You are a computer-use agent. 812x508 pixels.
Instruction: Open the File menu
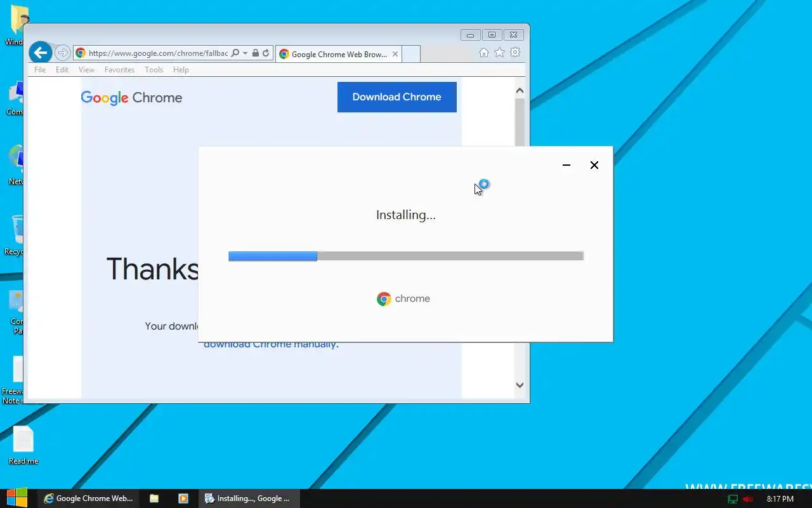pos(40,70)
